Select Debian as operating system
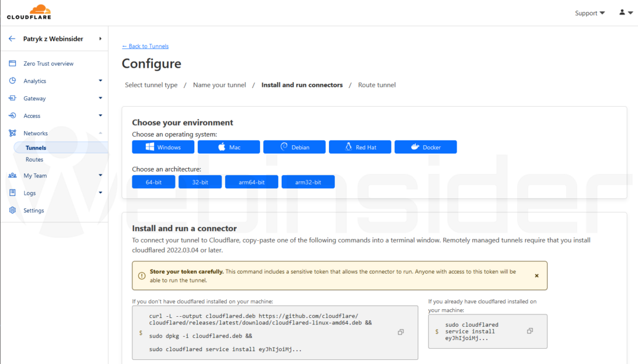Image resolution: width=638 pixels, height=364 pixels. point(294,147)
